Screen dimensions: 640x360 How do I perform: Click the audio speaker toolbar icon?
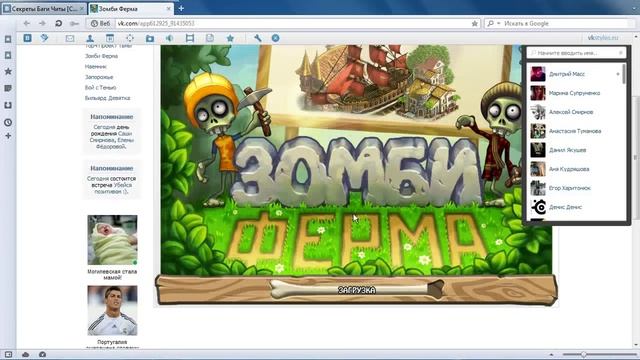(x=169, y=38)
